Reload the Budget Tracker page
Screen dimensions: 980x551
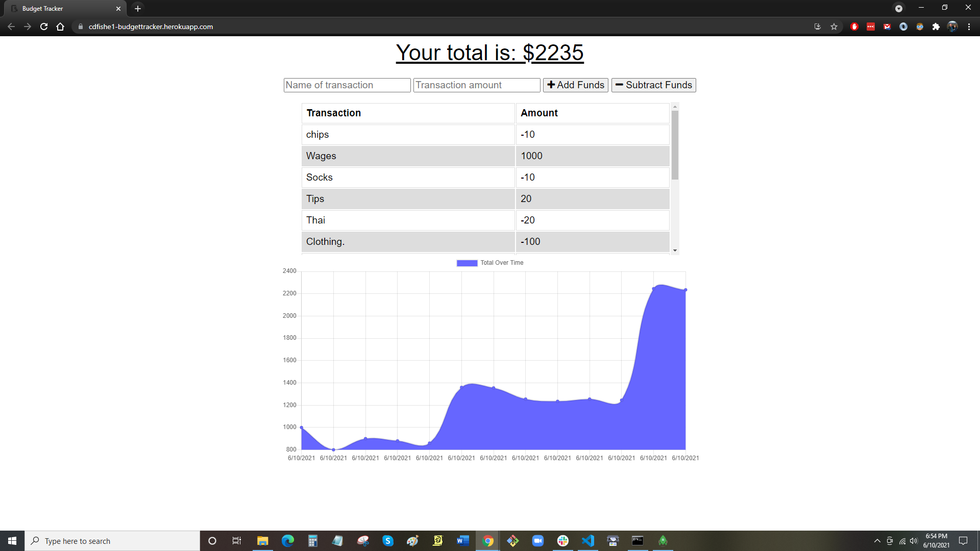click(x=44, y=27)
